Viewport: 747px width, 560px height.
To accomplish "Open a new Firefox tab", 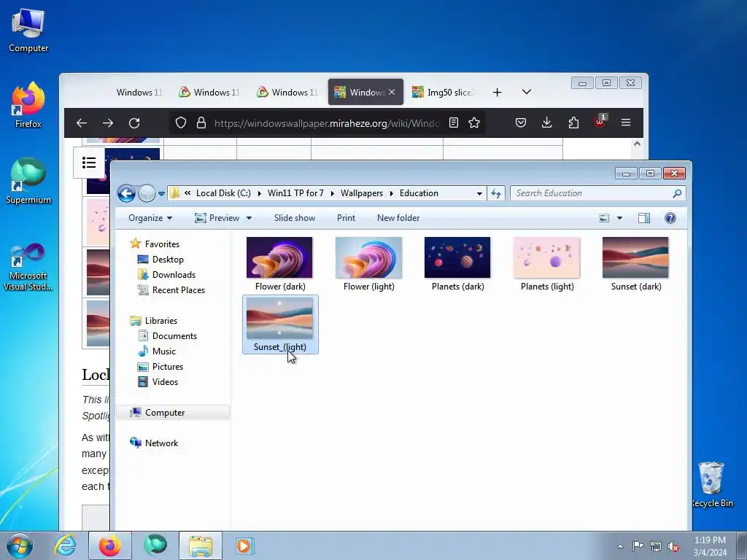I will point(497,93).
